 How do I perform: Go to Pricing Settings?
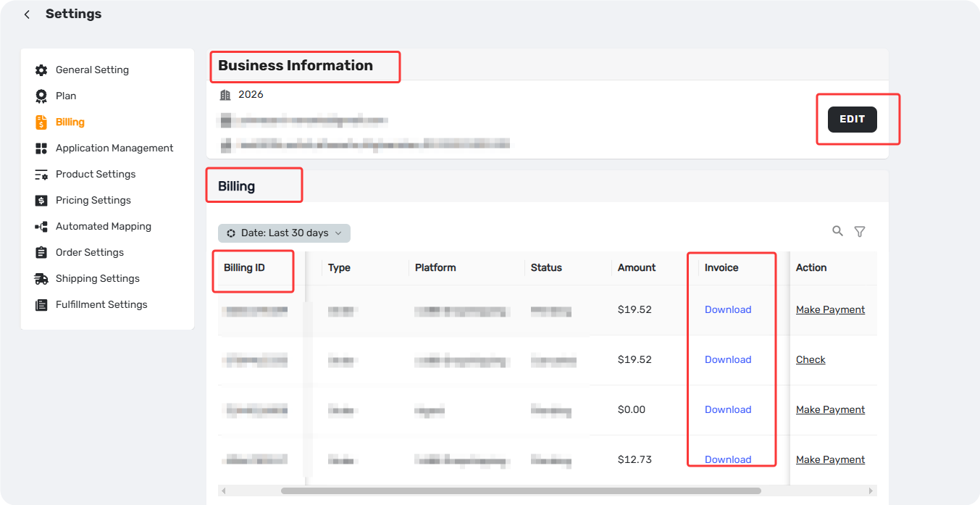tap(93, 201)
